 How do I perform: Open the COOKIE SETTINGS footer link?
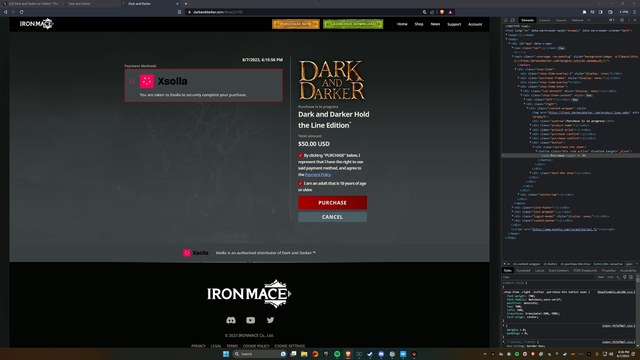click(x=289, y=346)
